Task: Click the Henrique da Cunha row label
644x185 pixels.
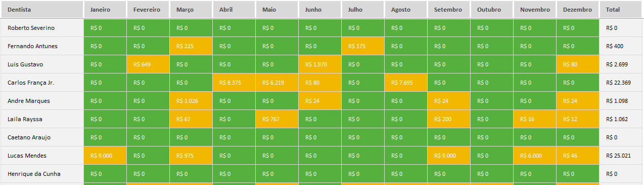Action: click(34, 174)
